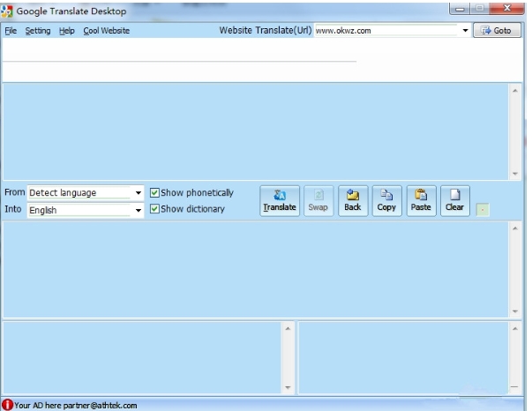Uncheck the Show dictionary checkbox
This screenshot has height=411, width=532.
[155, 209]
